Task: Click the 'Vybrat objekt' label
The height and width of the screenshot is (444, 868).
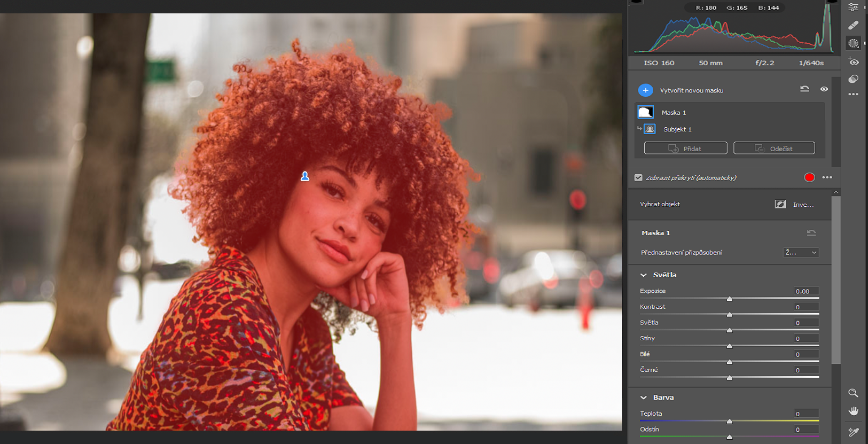Action: (660, 204)
